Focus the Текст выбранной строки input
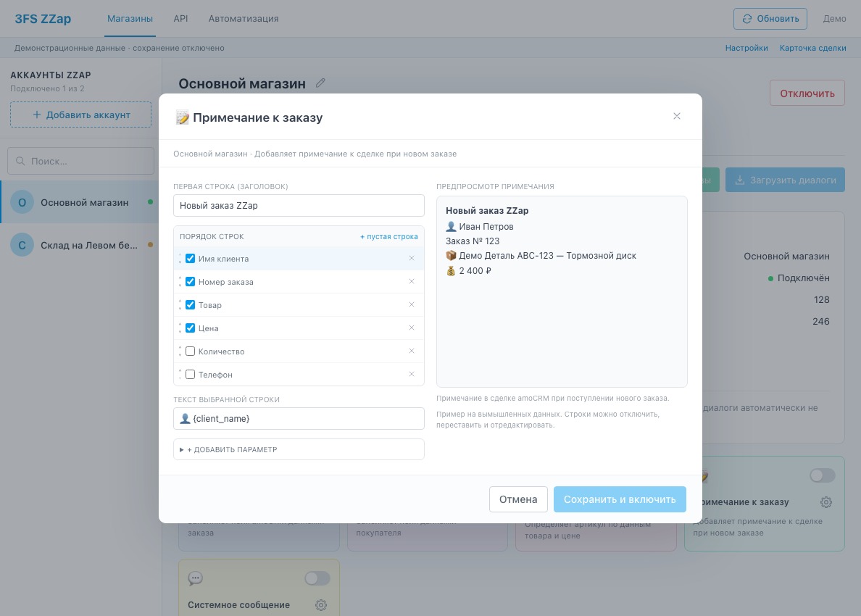The height and width of the screenshot is (616, 861). pyautogui.click(x=299, y=418)
